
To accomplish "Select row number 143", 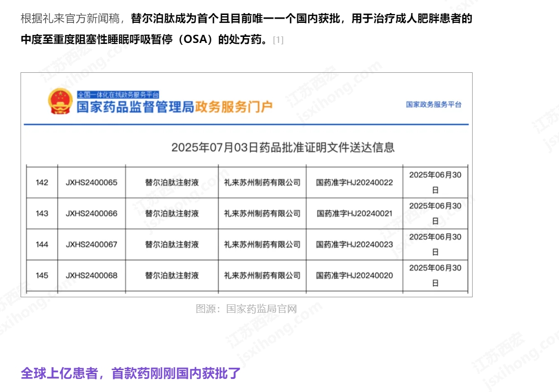I will [x=42, y=213].
